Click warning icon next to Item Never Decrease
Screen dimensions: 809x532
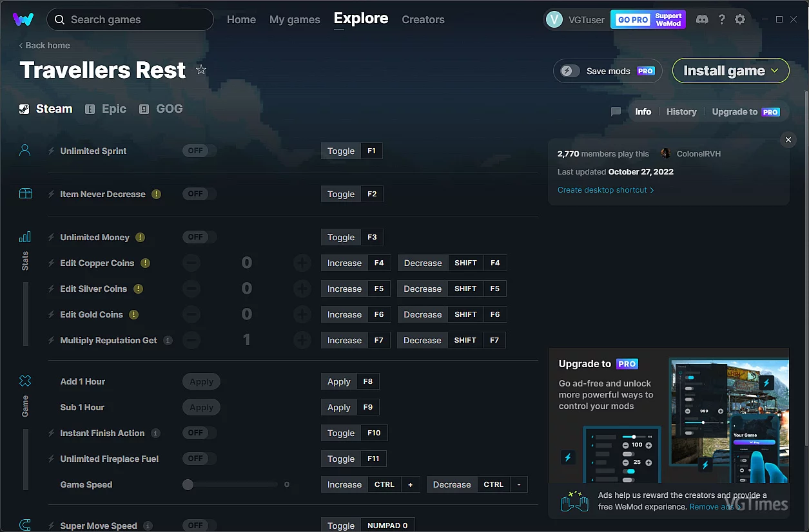pos(156,194)
